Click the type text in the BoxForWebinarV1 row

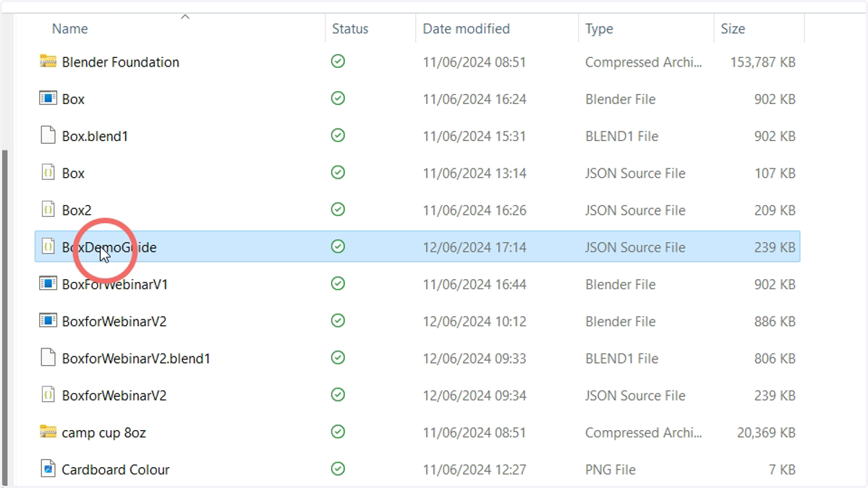(x=621, y=284)
